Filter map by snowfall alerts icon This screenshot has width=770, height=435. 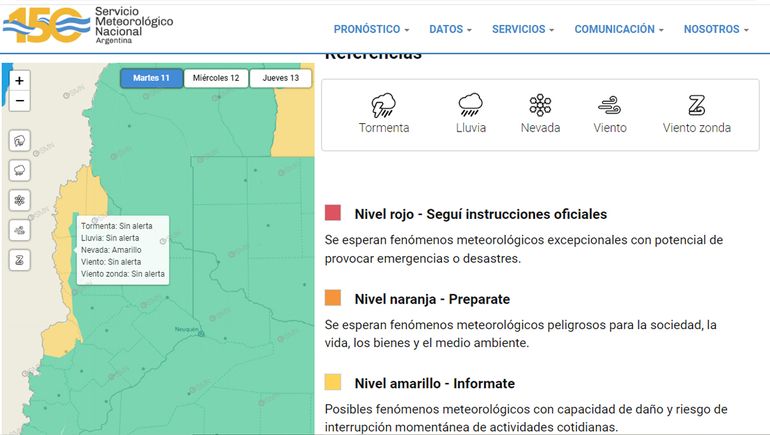(x=20, y=200)
